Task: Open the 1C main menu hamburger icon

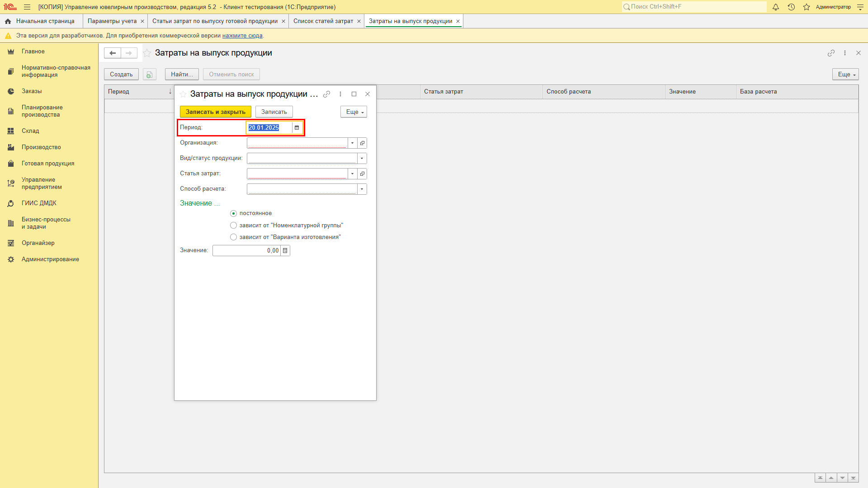Action: coord(27,7)
